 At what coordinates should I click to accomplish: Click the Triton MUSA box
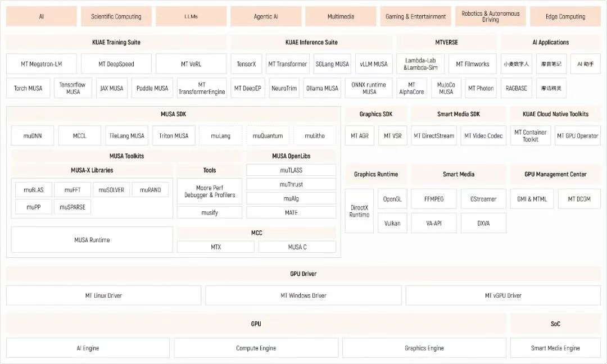tap(174, 136)
